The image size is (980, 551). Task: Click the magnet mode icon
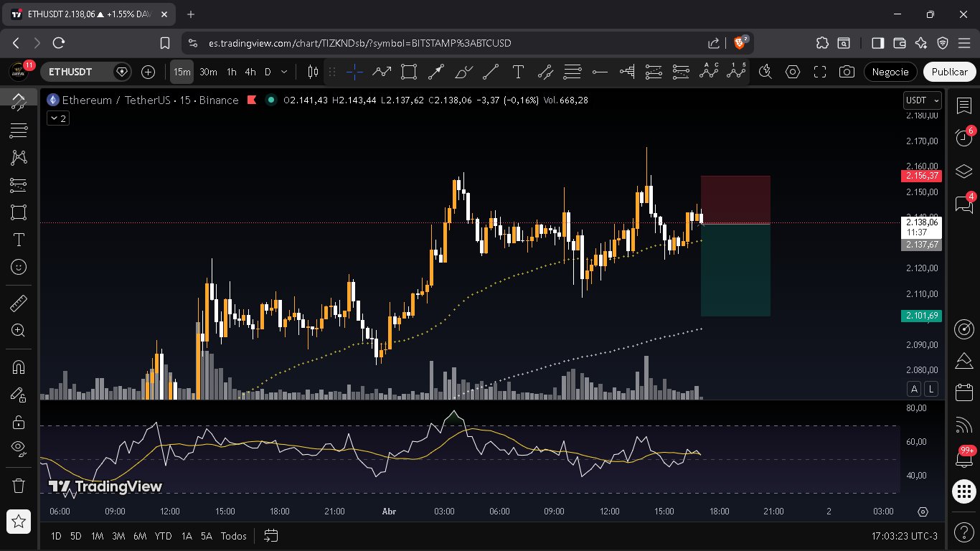coord(19,367)
